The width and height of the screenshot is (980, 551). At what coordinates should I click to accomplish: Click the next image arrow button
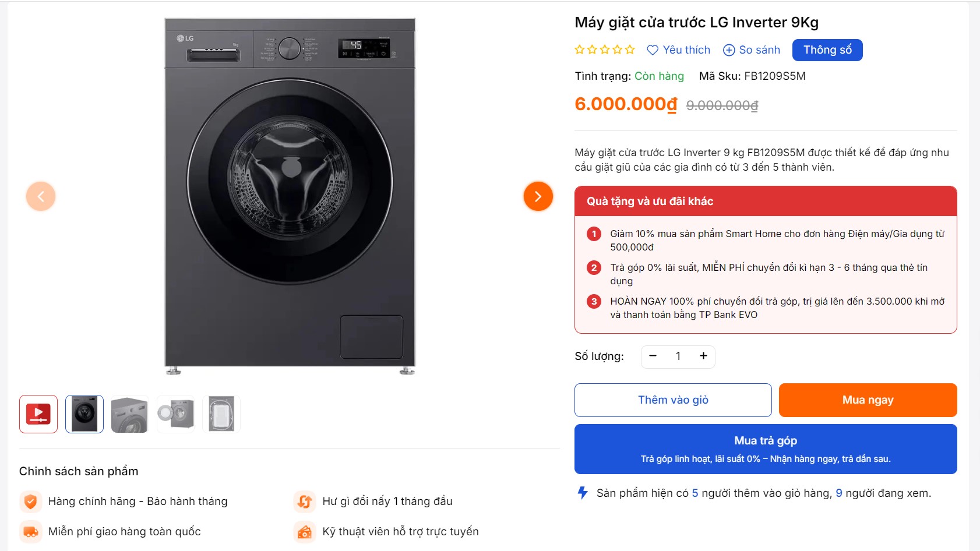(538, 196)
